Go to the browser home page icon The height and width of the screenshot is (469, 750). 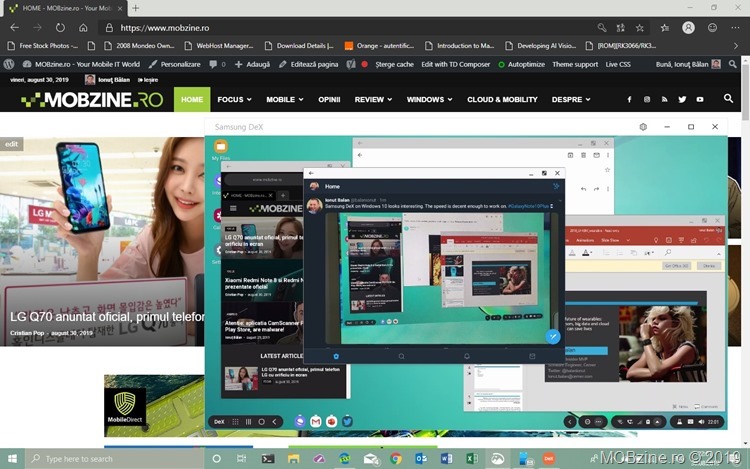click(83, 28)
